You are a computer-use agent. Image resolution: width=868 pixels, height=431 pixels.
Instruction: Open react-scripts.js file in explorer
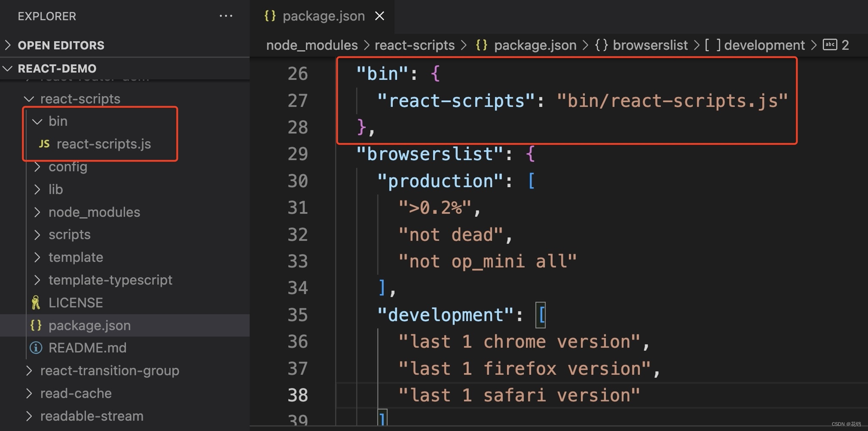[x=104, y=144]
